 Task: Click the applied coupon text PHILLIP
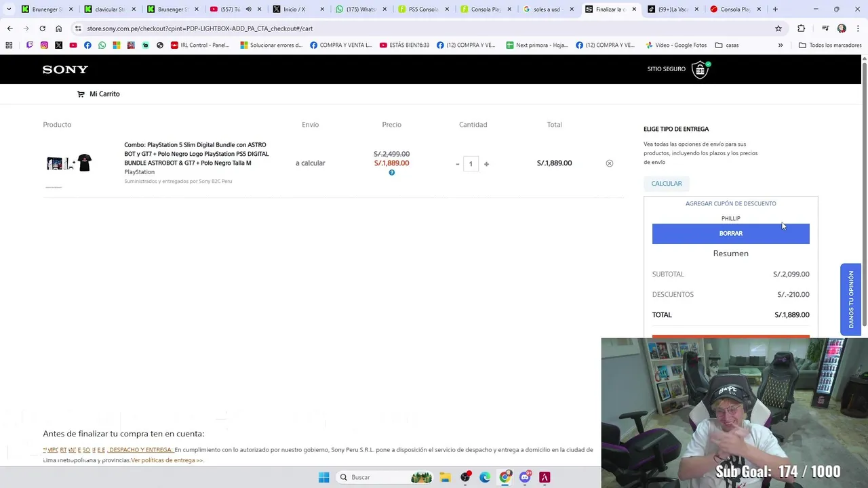coord(730,218)
